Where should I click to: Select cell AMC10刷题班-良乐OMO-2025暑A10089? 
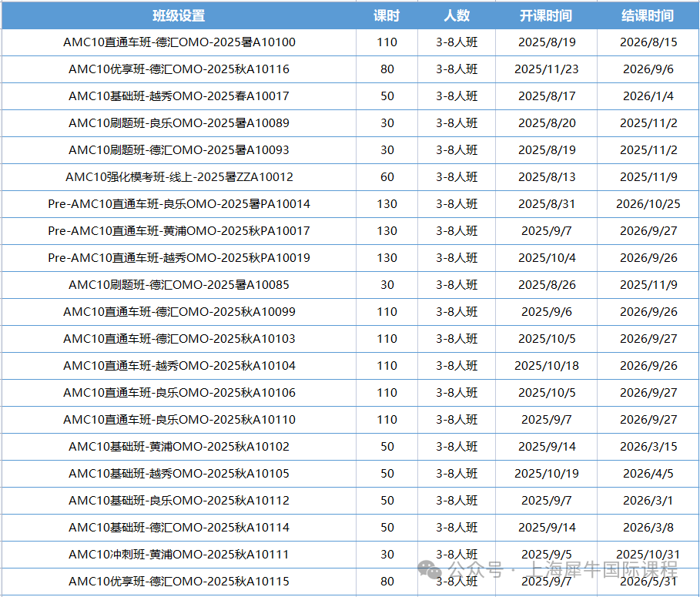click(x=179, y=123)
